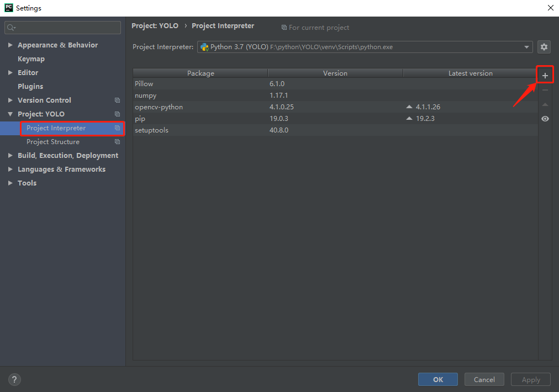Click latest version 4.1.1.26 text
The width and height of the screenshot is (559, 392).
pos(428,107)
